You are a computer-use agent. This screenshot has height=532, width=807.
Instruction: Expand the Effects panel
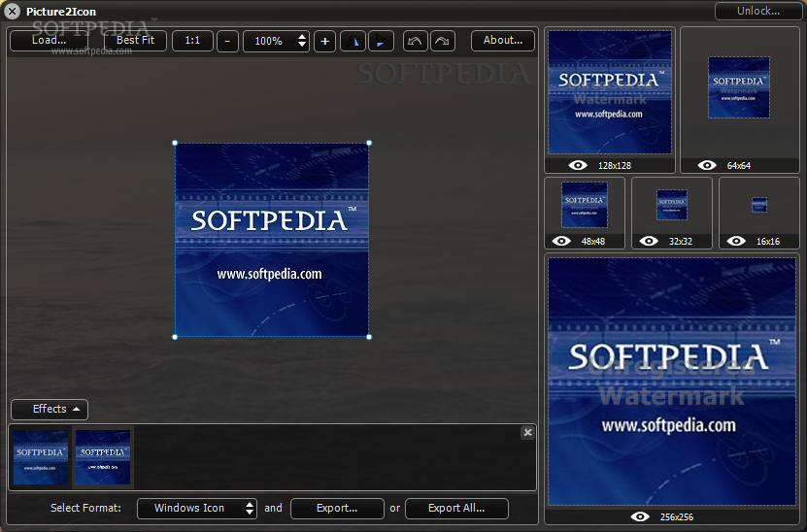pos(50,409)
